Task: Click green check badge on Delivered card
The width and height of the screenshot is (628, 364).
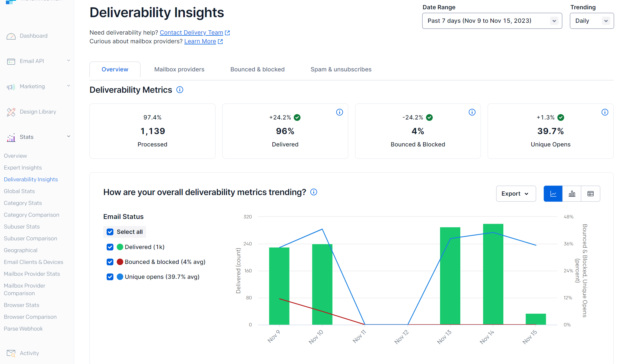Action: 297,117
